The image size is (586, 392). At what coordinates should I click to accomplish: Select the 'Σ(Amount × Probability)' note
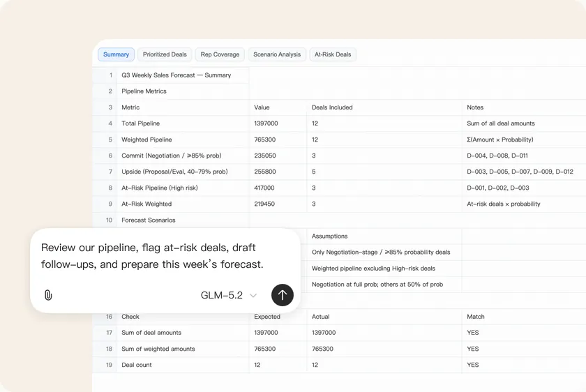pyautogui.click(x=524, y=140)
